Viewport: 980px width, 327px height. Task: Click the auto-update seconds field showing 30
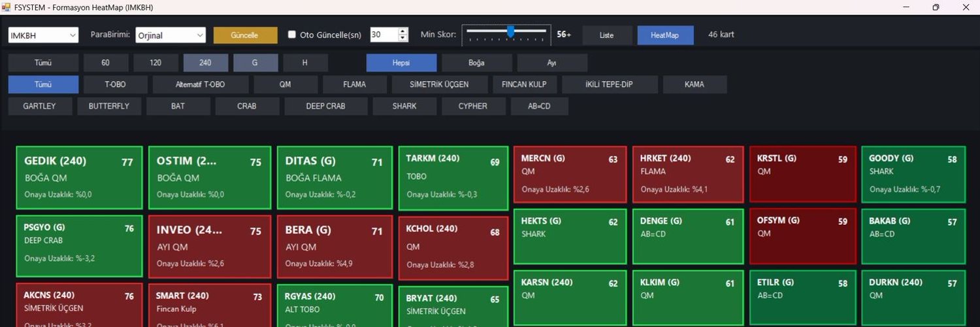384,35
